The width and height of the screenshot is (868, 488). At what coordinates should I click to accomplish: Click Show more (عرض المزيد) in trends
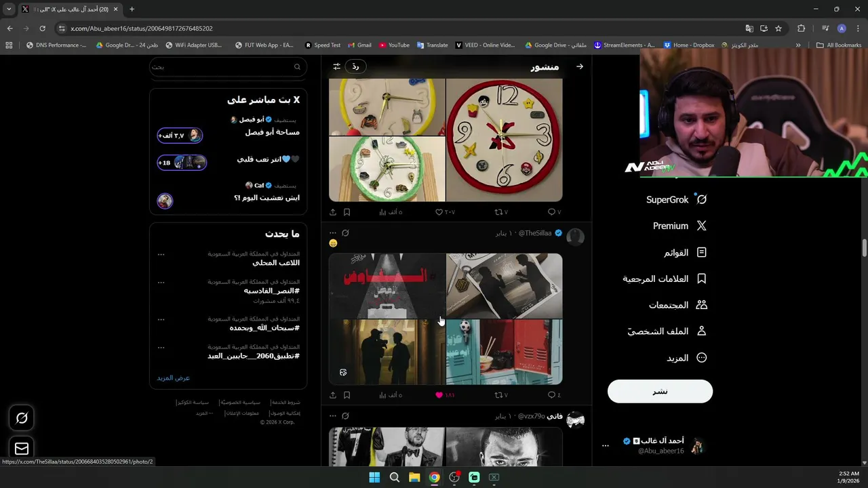(174, 378)
